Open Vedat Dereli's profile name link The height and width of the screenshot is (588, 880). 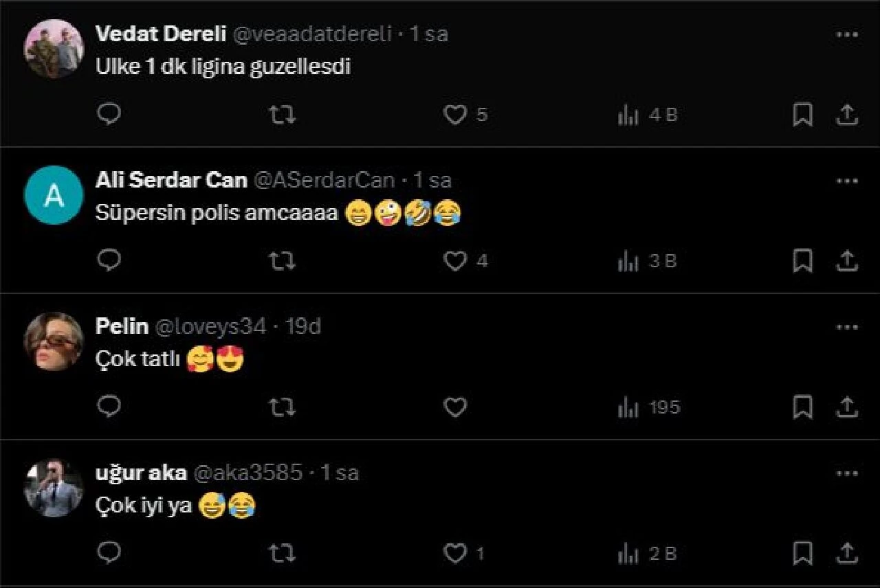point(161,34)
